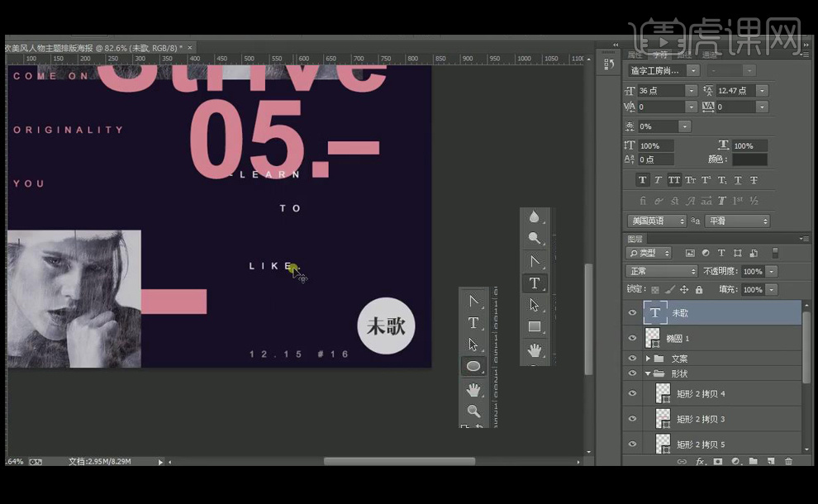The width and height of the screenshot is (818, 504).
Task: Select the Zoom magnifier tool
Action: click(x=473, y=411)
